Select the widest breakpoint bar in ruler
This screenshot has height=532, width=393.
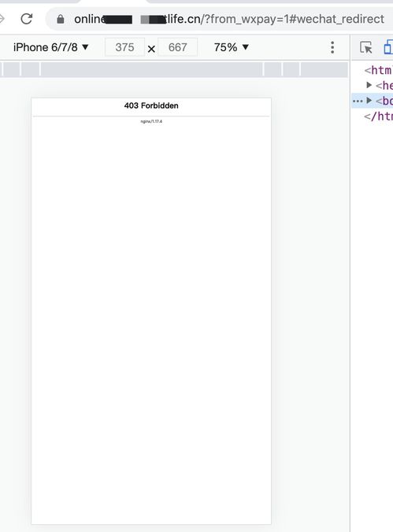click(x=151, y=69)
